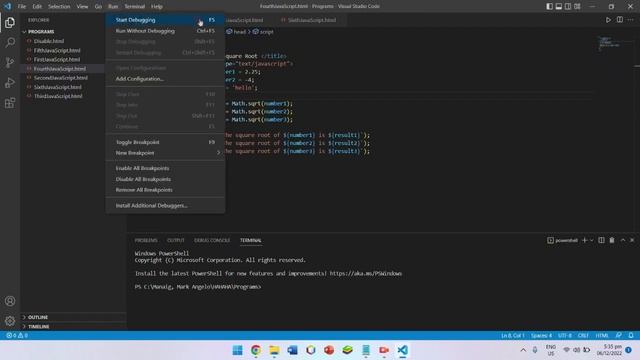The height and width of the screenshot is (360, 640).
Task: Create a new terminal with plus icon
Action: tap(584, 240)
